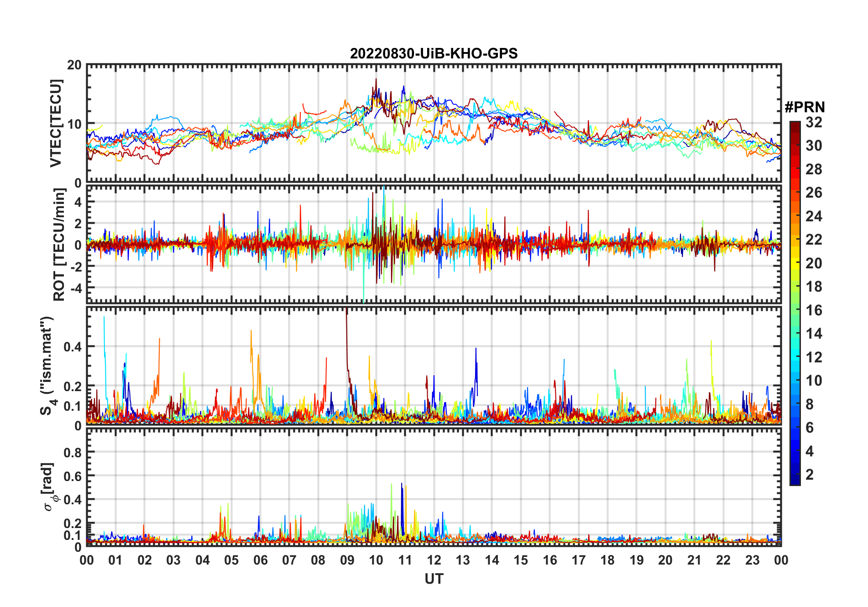Image resolution: width=868 pixels, height=607 pixels.
Task: Click the ROT [TECU/min] axis label
Action: click(59, 244)
